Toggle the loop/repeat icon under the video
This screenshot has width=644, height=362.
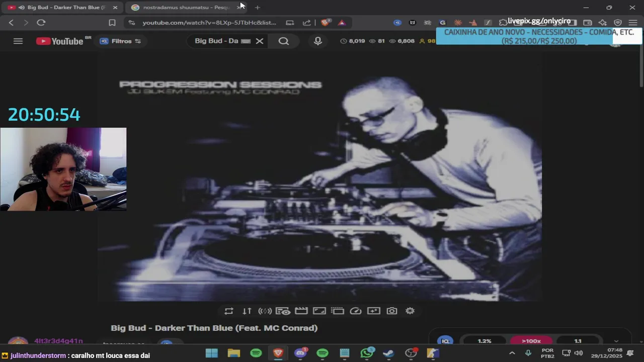(229, 311)
